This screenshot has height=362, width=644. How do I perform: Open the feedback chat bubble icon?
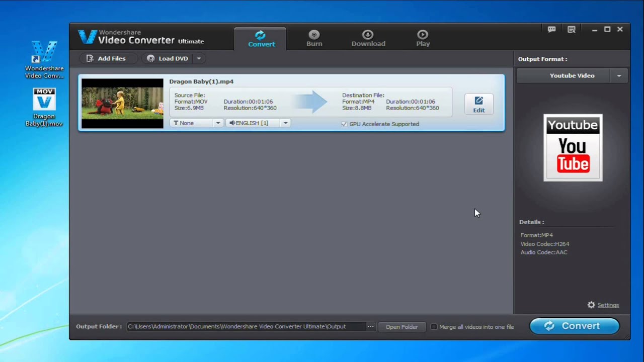[551, 30]
